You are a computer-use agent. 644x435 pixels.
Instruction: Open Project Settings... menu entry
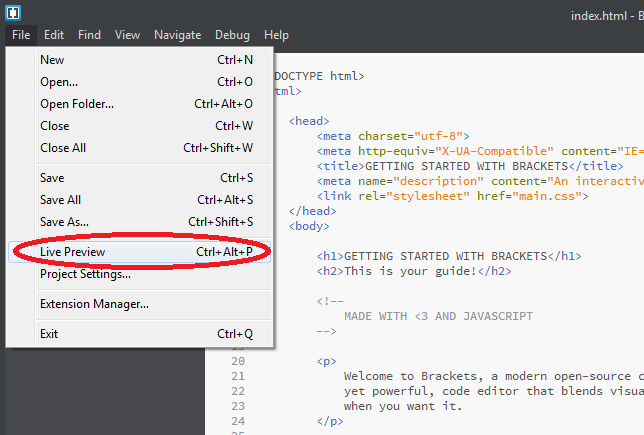pyautogui.click(x=139, y=274)
